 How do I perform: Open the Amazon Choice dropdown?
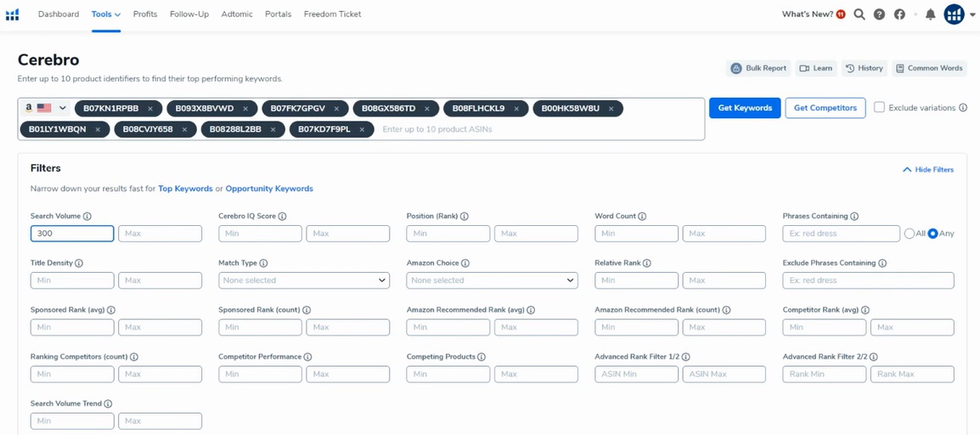pos(492,280)
